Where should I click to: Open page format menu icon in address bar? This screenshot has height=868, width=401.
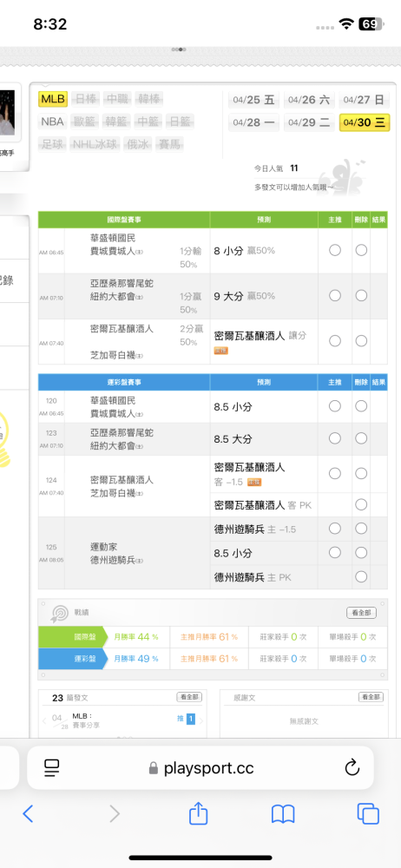tap(52, 767)
